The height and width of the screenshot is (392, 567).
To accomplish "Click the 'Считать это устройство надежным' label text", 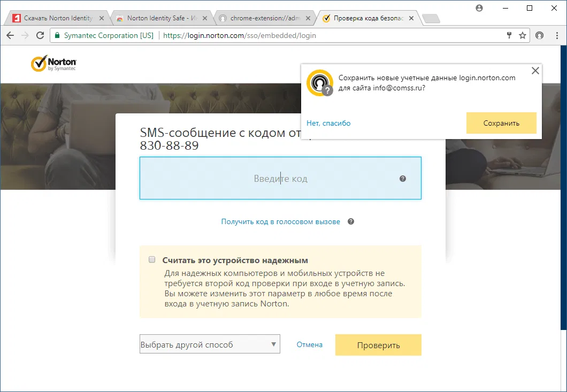I will pyautogui.click(x=235, y=260).
